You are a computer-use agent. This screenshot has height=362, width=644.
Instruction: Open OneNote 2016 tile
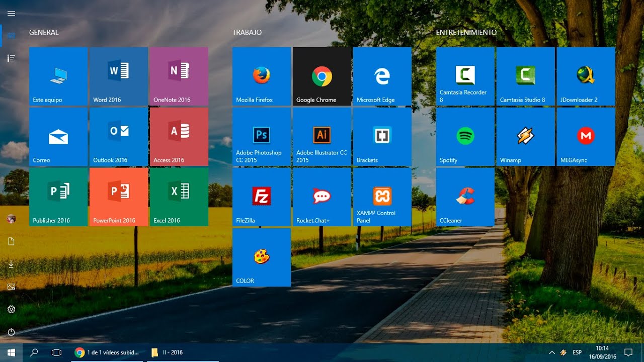click(179, 76)
